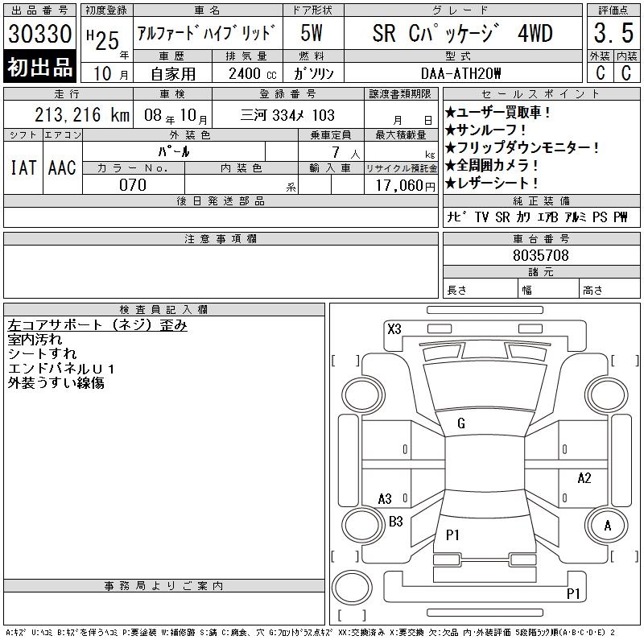Image resolution: width=644 pixels, height=644 pixels.
Task: Select the A3 mark on the diagram
Action: point(385,499)
